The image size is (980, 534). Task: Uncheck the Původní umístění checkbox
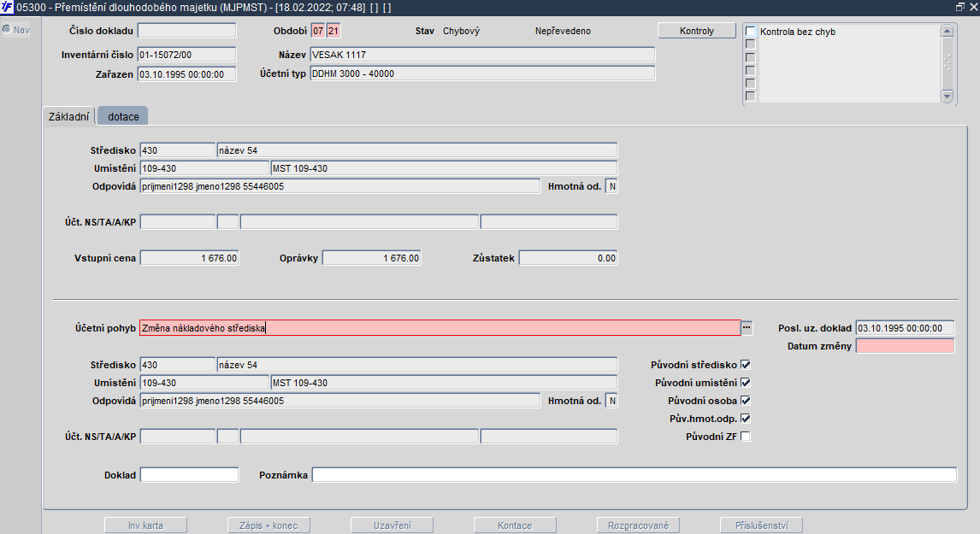pos(746,383)
